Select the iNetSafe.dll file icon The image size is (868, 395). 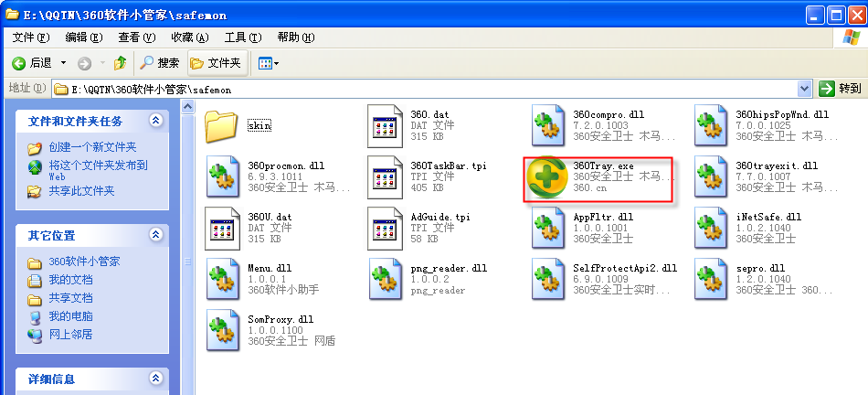click(712, 229)
